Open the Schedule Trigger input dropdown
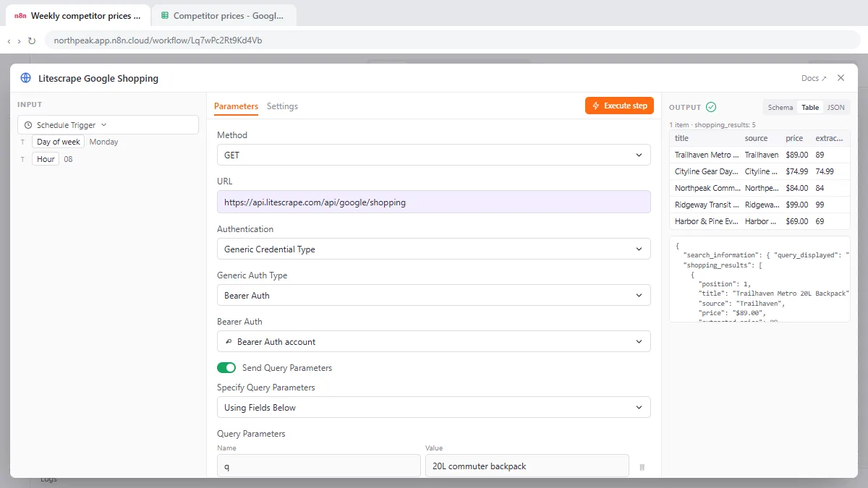 (x=108, y=125)
